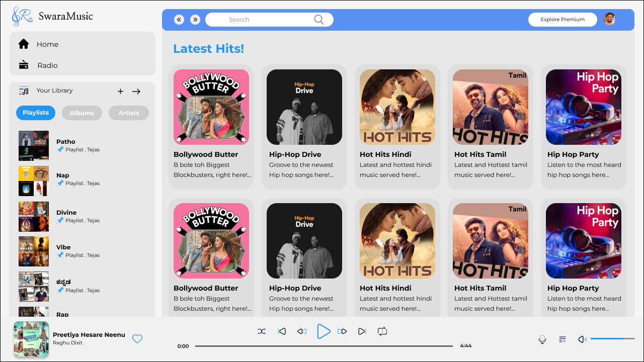Image resolution: width=644 pixels, height=362 pixels.
Task: Open first-row Hip-Hop Drive cover
Action: coord(304,107)
